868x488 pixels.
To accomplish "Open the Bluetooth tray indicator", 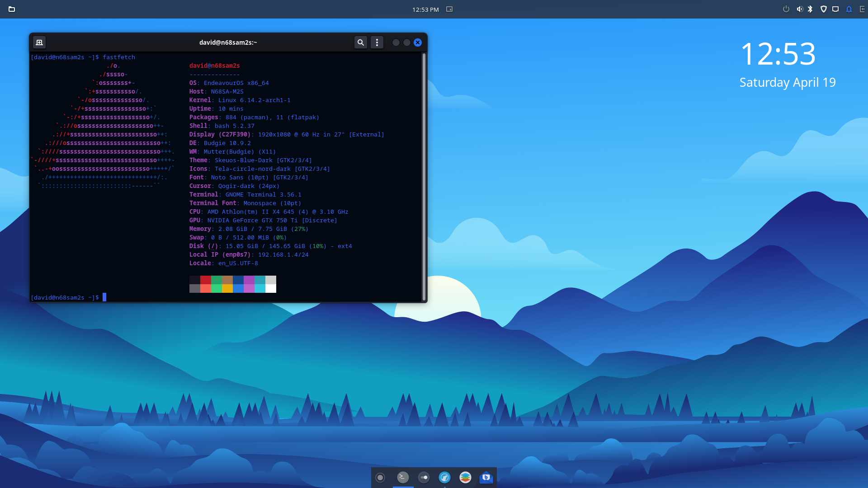I will 811,9.
